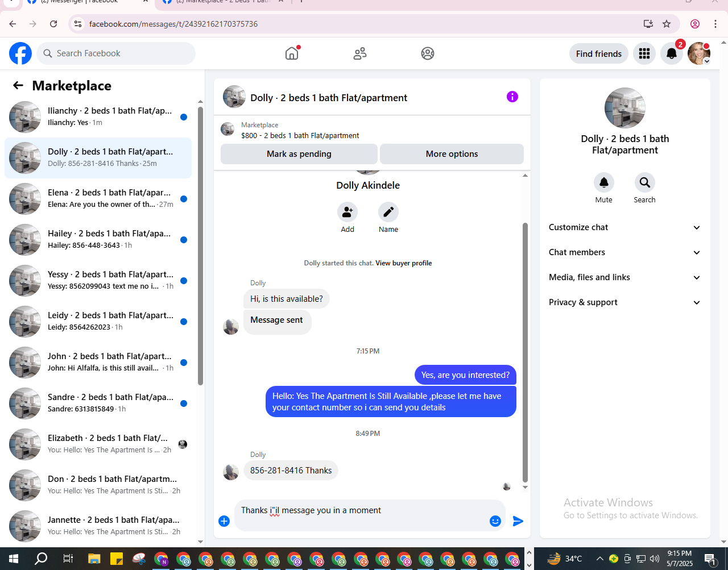Click the Mark as pending button

tap(299, 154)
